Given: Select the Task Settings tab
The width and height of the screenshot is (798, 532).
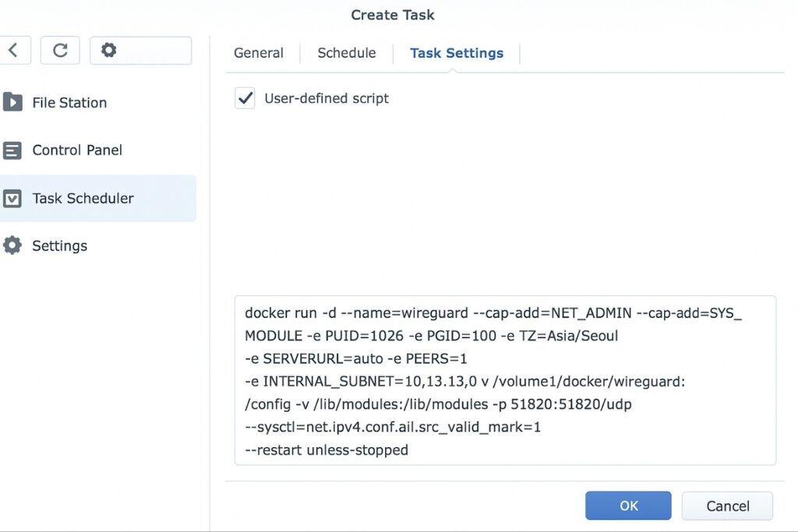Looking at the screenshot, I should pos(457,53).
